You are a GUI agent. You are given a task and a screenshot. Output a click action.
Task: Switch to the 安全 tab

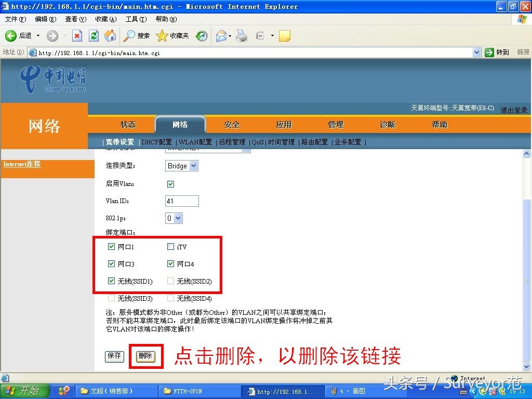(x=232, y=125)
